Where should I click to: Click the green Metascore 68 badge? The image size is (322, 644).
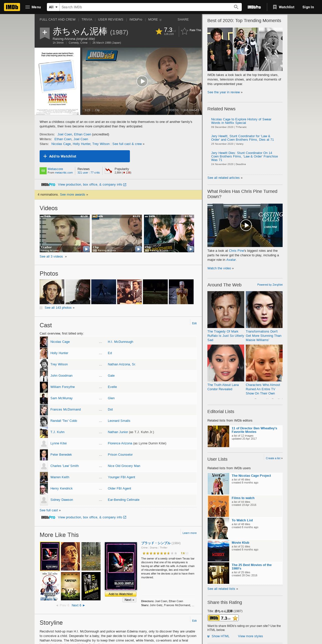coord(43,171)
